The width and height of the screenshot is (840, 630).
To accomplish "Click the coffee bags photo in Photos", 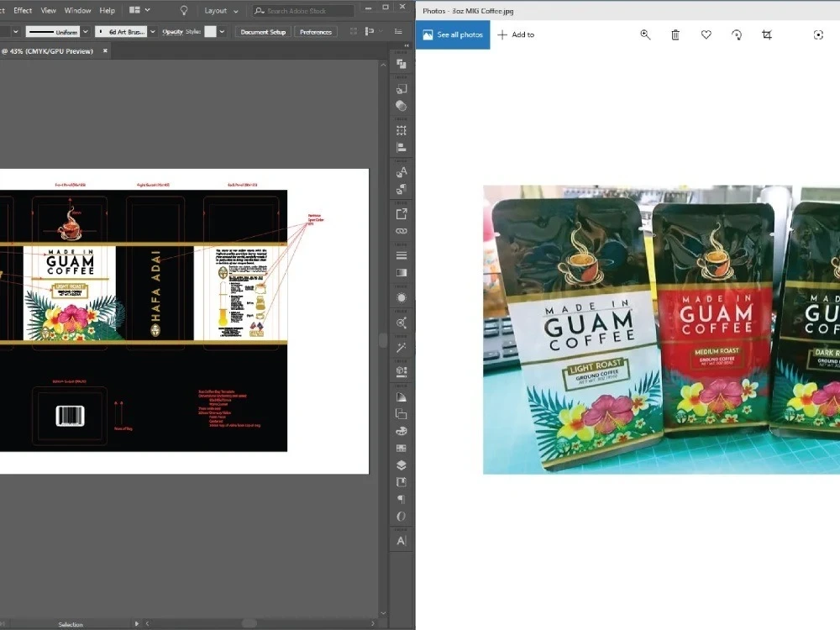I will (x=661, y=329).
